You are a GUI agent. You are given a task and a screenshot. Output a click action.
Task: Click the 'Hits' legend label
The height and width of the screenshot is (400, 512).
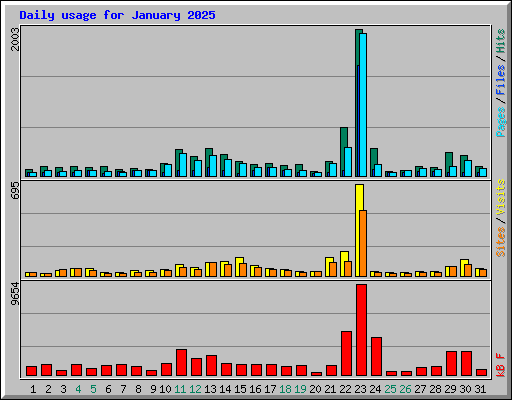501,41
